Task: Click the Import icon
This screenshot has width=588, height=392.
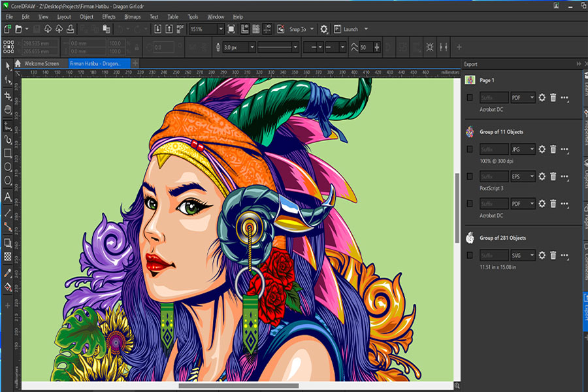Action: click(x=158, y=29)
